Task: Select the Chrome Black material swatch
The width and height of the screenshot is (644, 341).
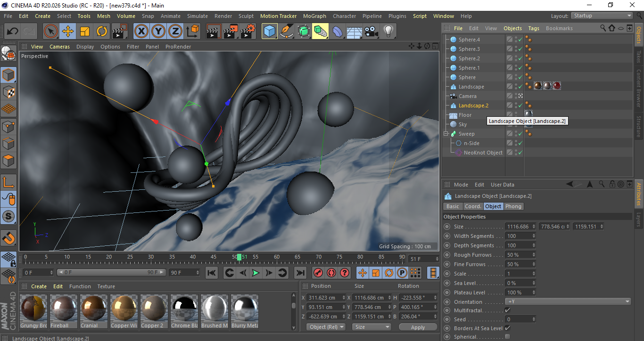Action: tap(184, 311)
